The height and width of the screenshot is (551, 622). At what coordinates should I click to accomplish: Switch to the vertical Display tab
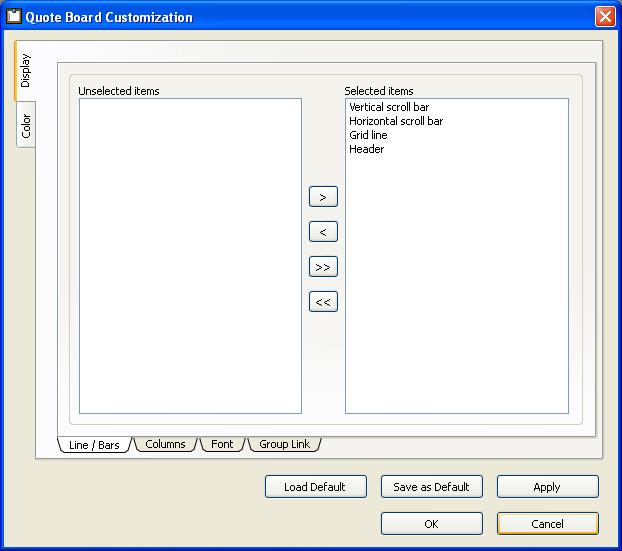tap(26, 71)
